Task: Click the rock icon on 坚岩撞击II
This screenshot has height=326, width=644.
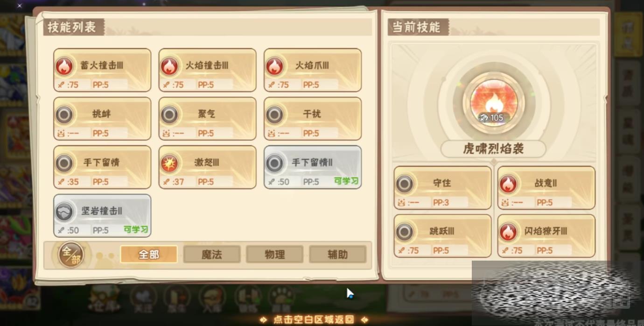Action: (64, 212)
